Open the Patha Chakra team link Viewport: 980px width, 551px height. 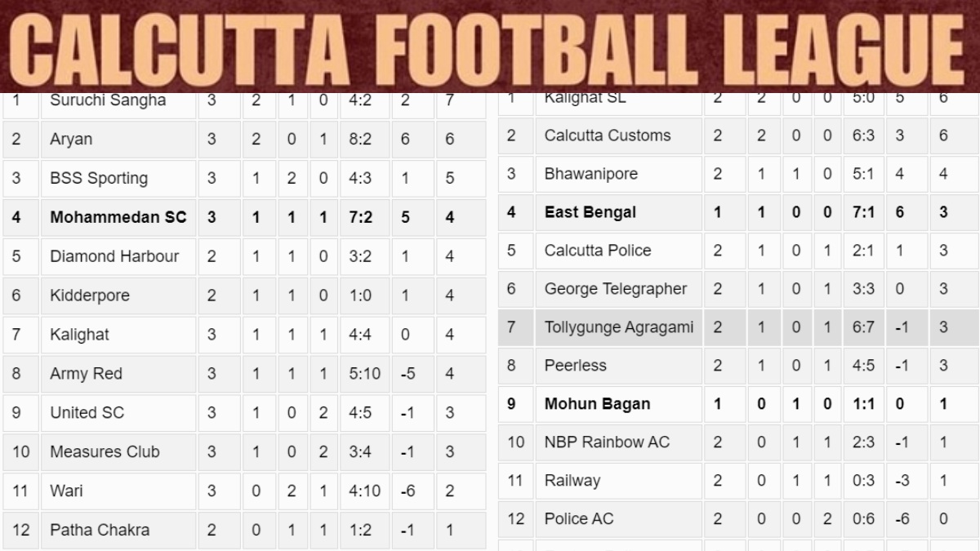pyautogui.click(x=100, y=531)
